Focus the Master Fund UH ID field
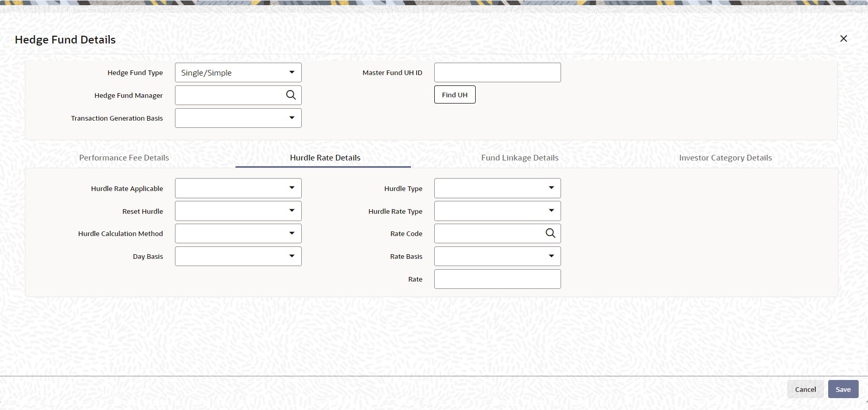Viewport: 868px width, 410px height. pos(497,72)
